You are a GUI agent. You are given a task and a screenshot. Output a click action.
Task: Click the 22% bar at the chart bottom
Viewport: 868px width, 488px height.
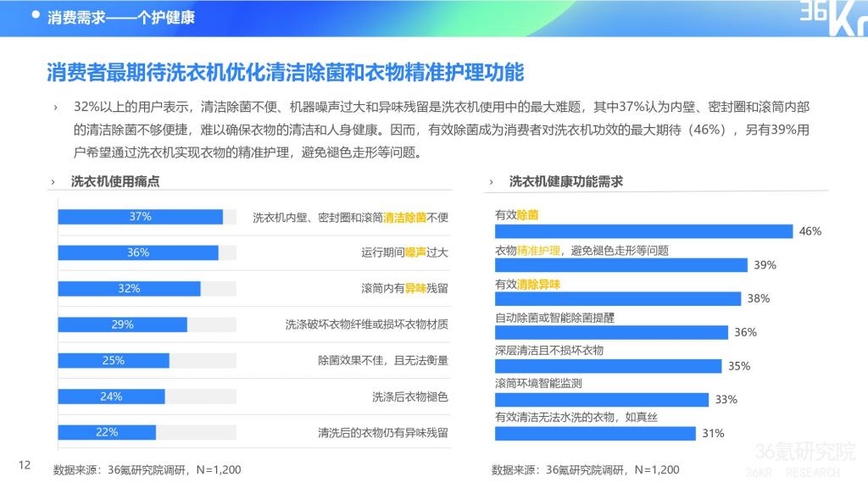pyautogui.click(x=107, y=432)
